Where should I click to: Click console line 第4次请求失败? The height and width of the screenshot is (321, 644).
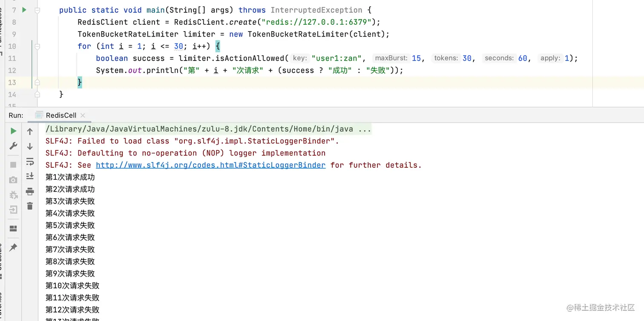(70, 213)
